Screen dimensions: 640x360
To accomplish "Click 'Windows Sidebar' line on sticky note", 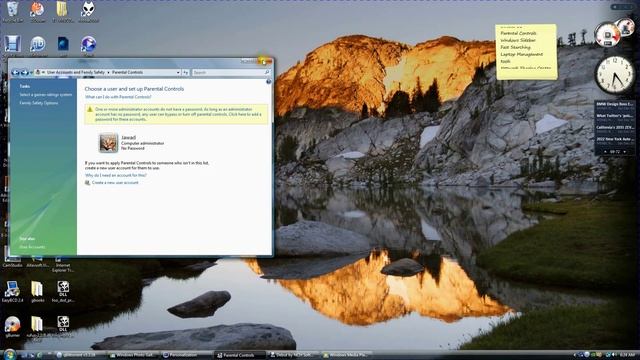I will tap(518, 40).
